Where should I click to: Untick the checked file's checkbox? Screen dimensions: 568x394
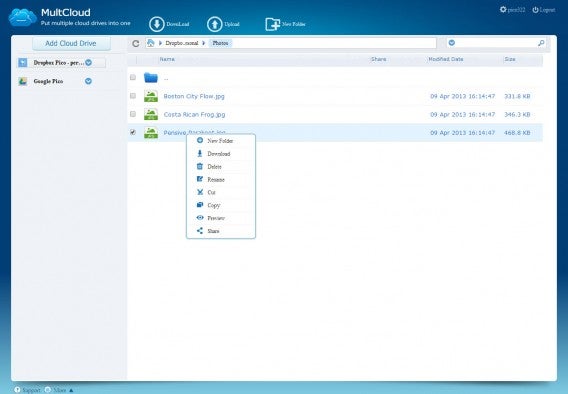click(x=133, y=132)
